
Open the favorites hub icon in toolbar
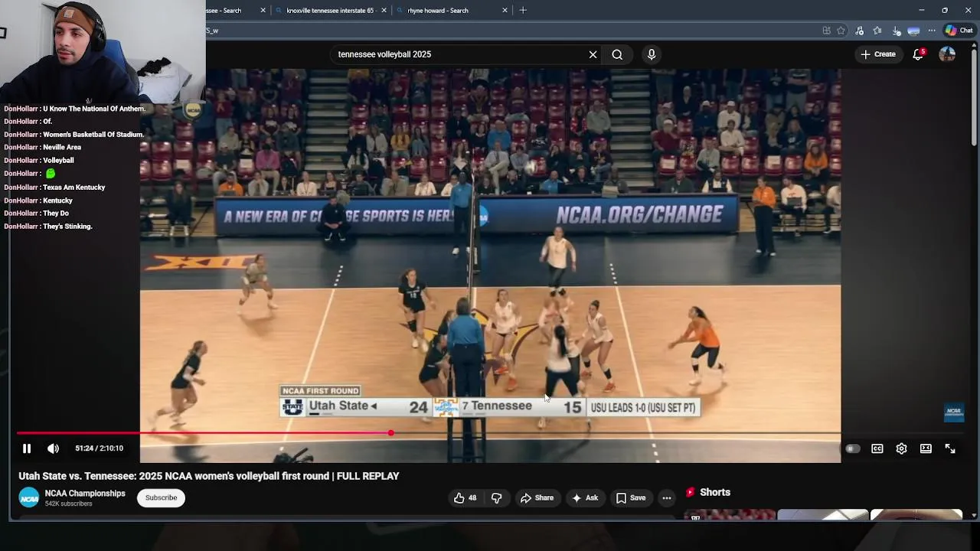(877, 31)
